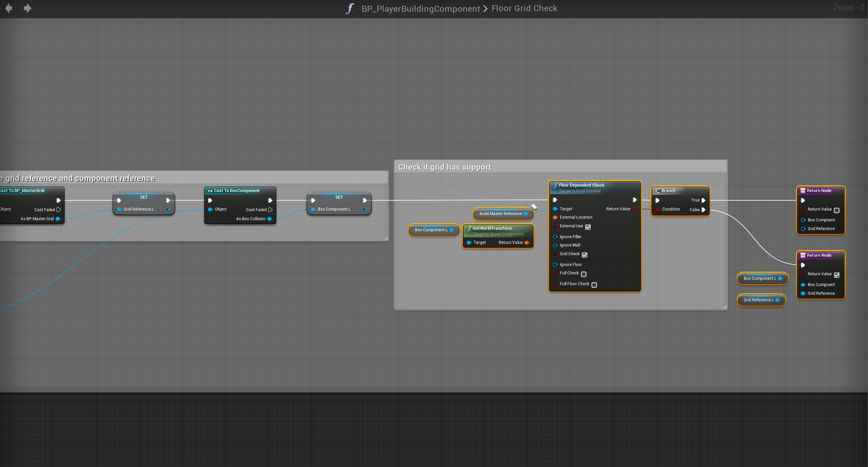
Task: Enable the Full Floor Check checkbox
Action: 594,285
